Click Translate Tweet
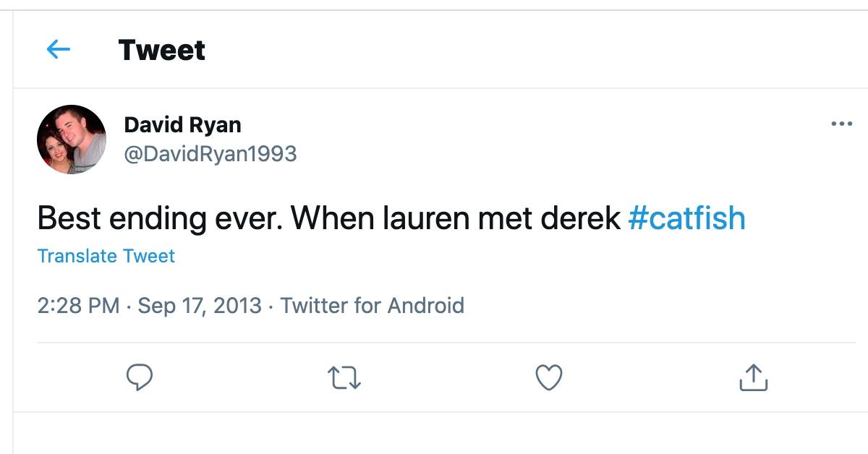This screenshot has height=454, width=868. [106, 256]
